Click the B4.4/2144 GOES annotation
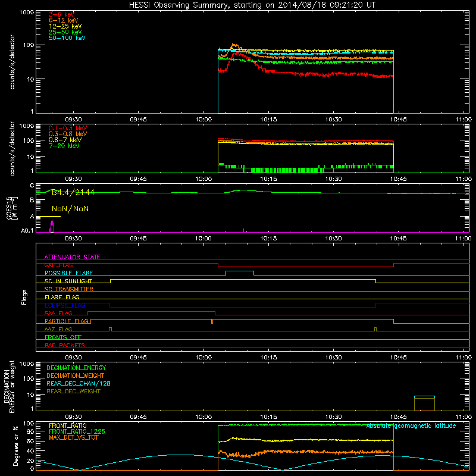Image resolution: width=476 pixels, height=476 pixels. [73, 192]
